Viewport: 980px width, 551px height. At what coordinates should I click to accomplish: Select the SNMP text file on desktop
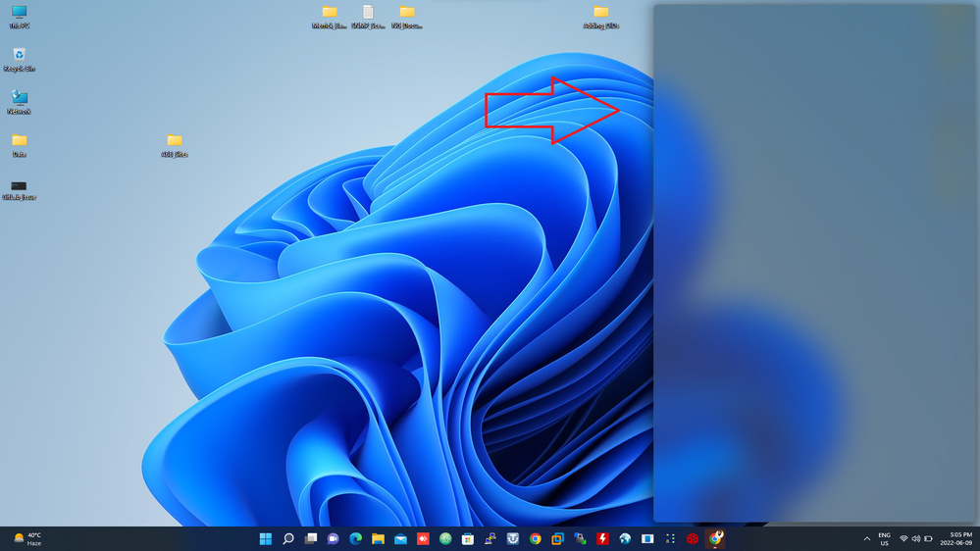368,17
